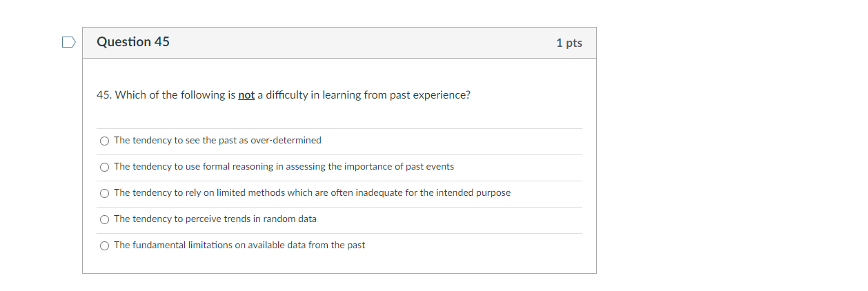Click the "1 pts" points label
This screenshot has height=291, width=868.
569,43
